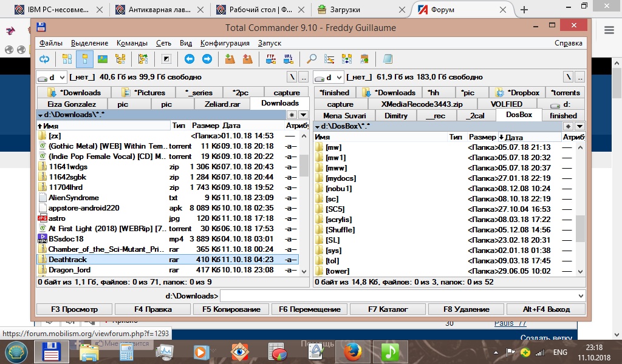Toggle the file tree view icon

click(120, 59)
